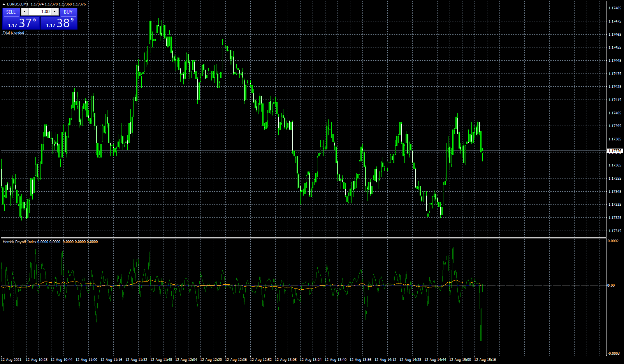Click time axis label 12 Aug 10:28
Screen dimensions: 624x364
(x=37, y=360)
